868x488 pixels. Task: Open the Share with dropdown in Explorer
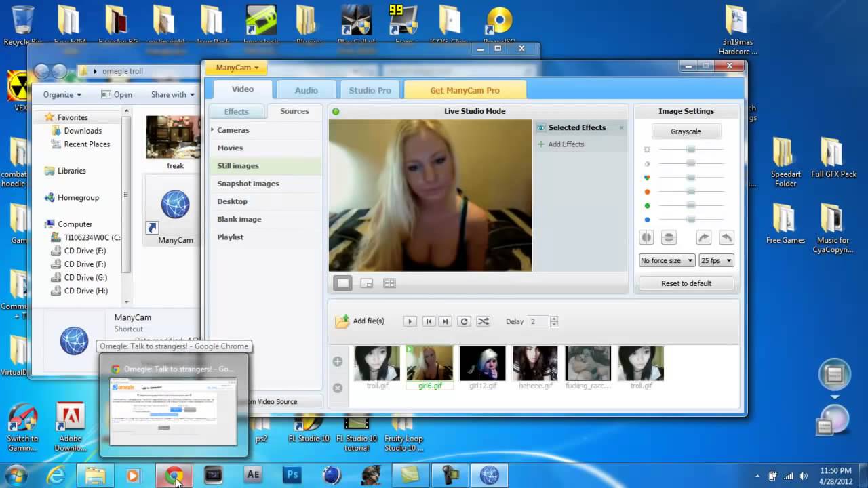coord(172,95)
